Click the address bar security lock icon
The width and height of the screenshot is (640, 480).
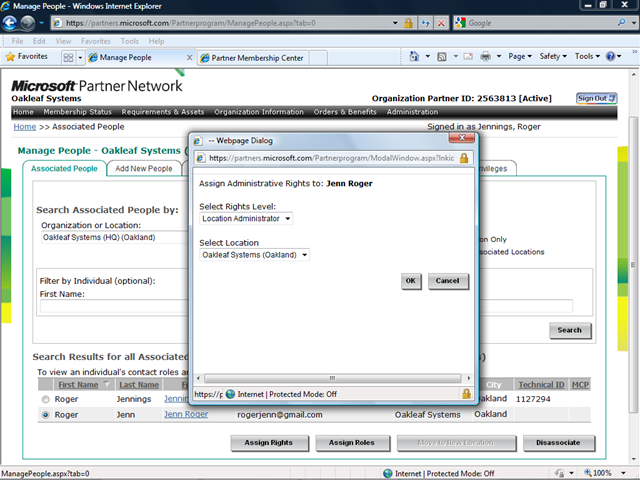coord(408,23)
